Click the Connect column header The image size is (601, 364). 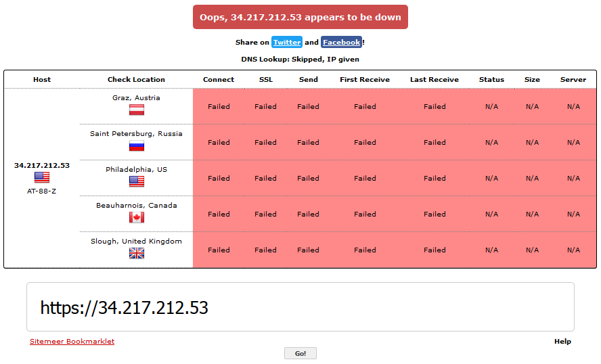click(x=219, y=79)
